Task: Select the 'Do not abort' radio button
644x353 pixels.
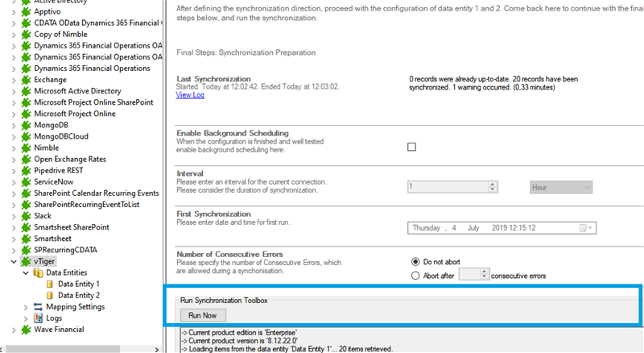Action: [415, 261]
